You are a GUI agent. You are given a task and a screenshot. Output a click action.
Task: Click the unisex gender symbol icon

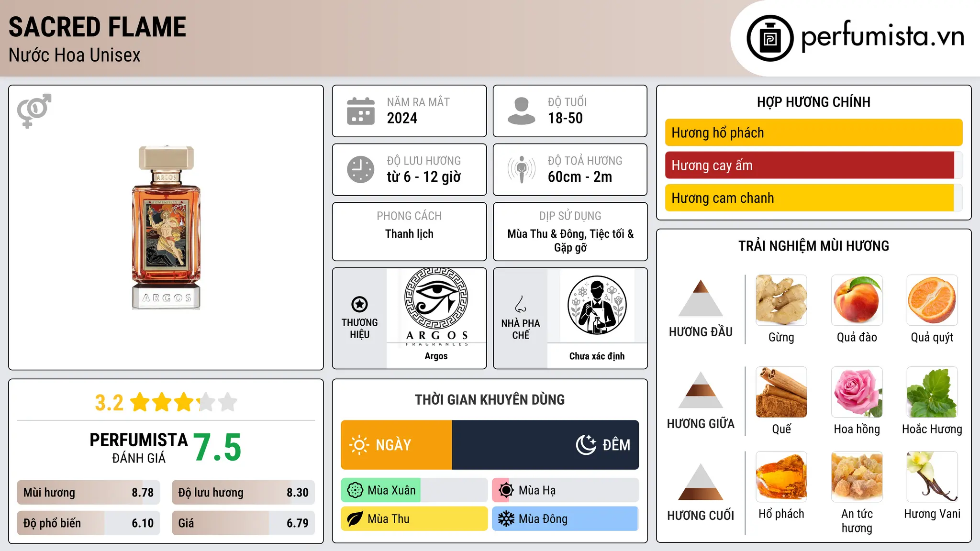click(x=34, y=110)
